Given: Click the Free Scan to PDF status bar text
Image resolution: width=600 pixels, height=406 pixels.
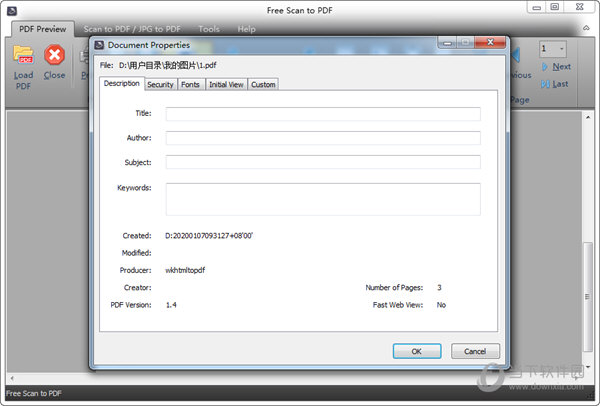Looking at the screenshot, I should [34, 393].
